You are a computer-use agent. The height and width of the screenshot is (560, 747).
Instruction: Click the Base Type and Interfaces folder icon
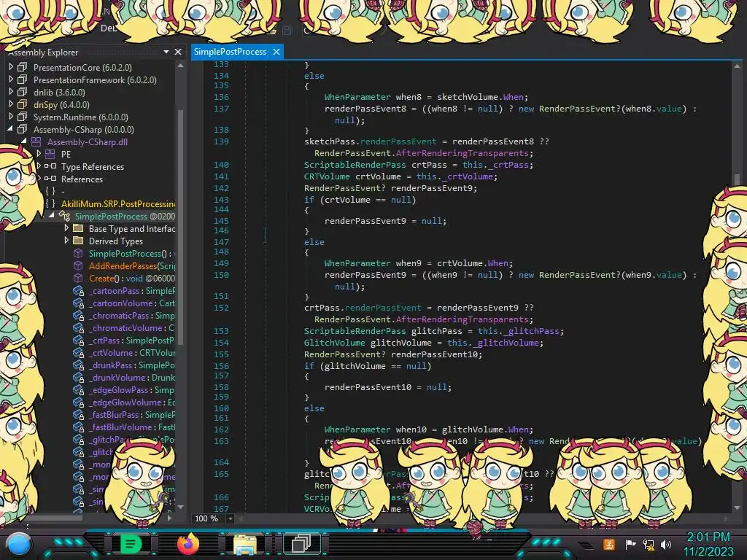(78, 228)
